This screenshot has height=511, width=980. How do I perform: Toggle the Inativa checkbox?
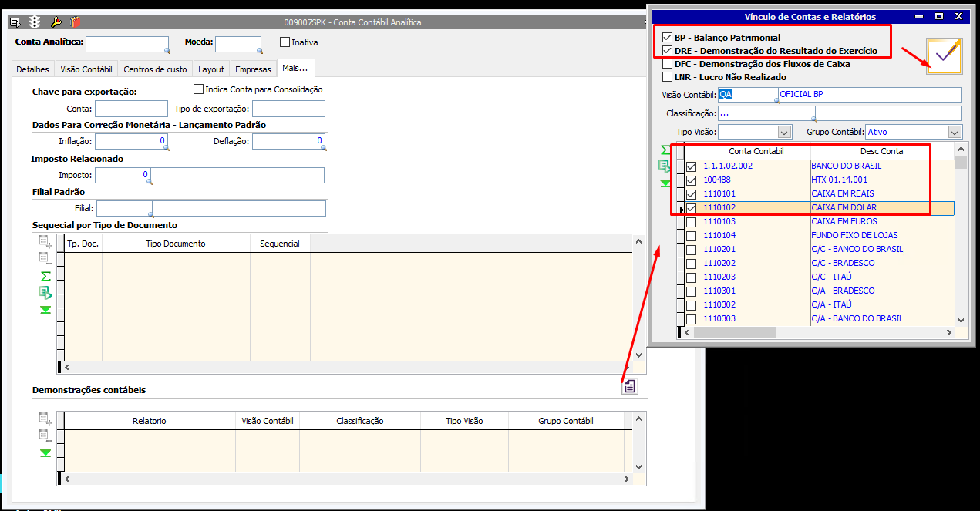pyautogui.click(x=285, y=42)
